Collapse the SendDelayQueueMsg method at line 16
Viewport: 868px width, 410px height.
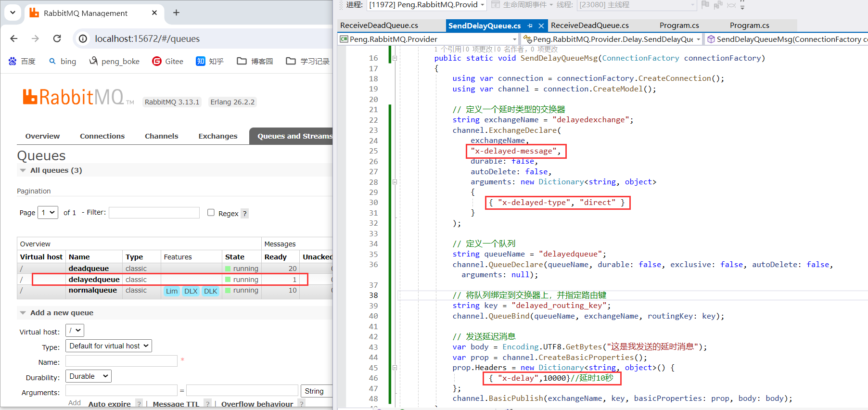(395, 58)
